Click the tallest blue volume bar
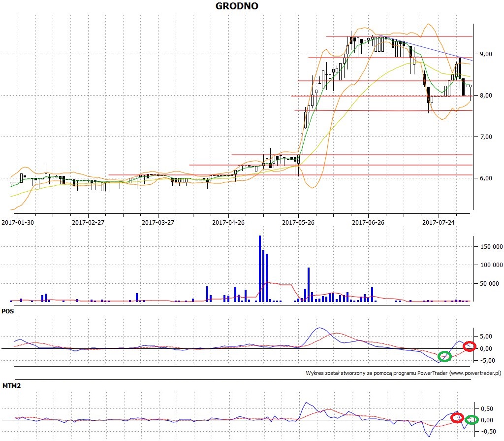 pos(260,269)
